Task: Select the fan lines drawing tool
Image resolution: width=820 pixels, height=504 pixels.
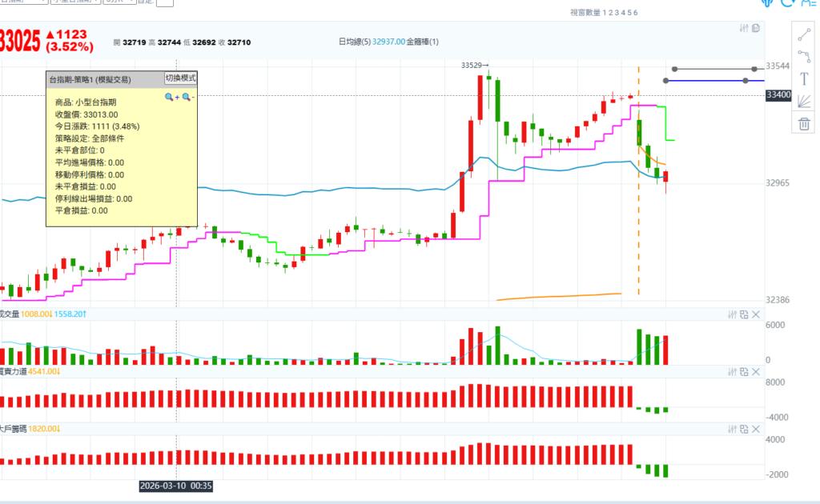Action: coord(804,100)
